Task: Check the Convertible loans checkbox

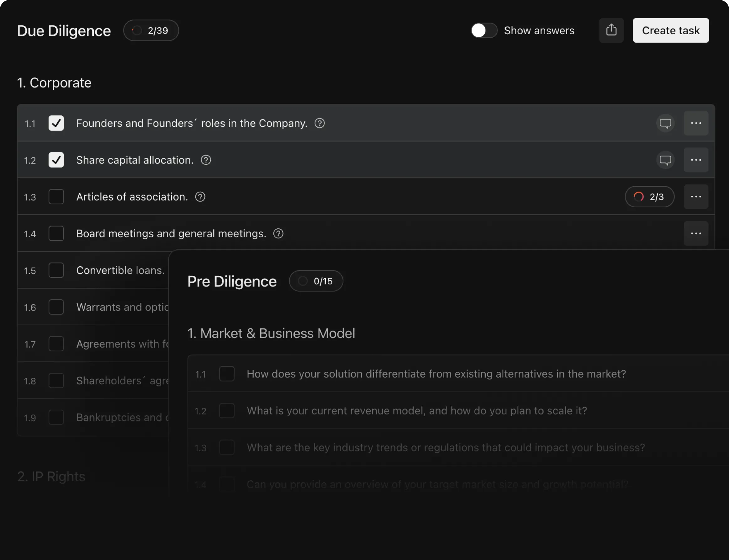Action: coord(56,270)
